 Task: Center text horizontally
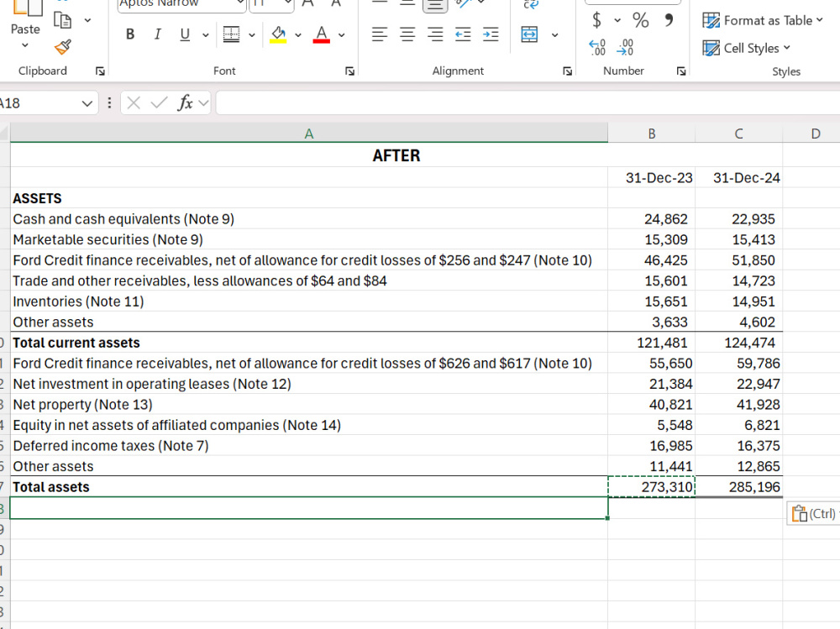coord(407,34)
